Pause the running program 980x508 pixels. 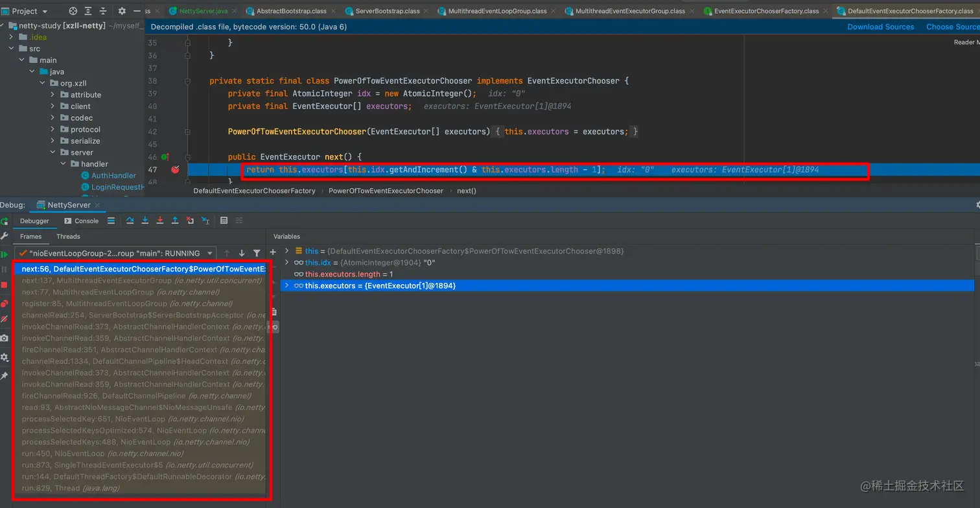click(5, 269)
